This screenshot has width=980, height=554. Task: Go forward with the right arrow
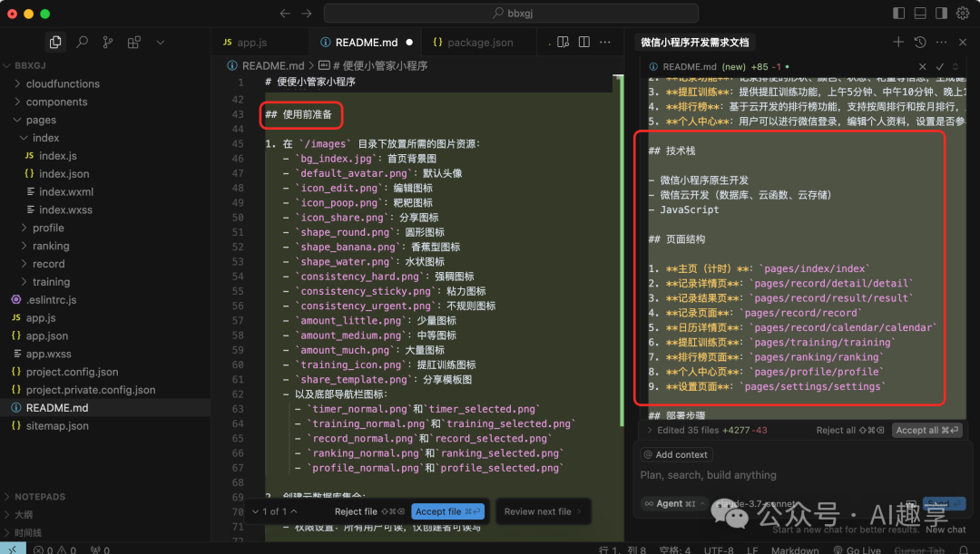[x=307, y=13]
